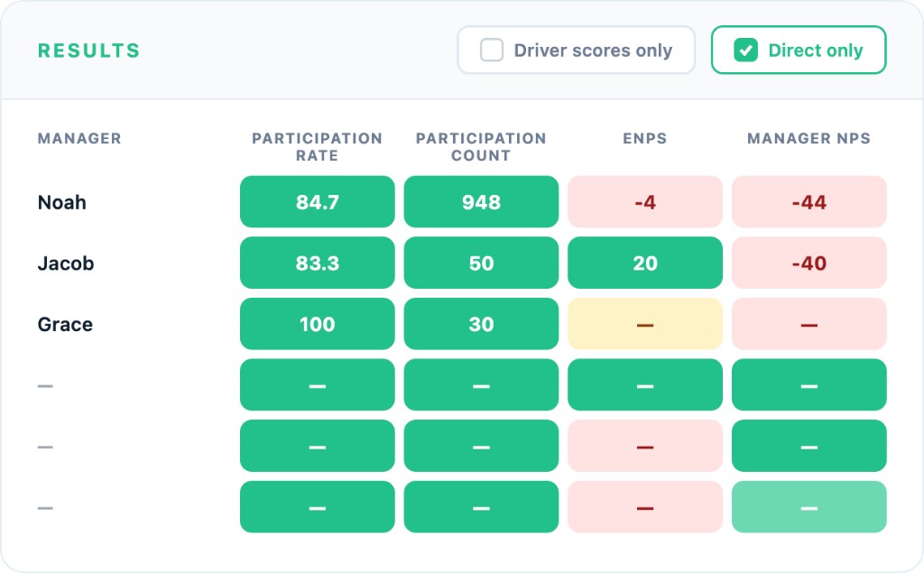This screenshot has width=924, height=573.
Task: Select Grace's 100 participation rate pill
Action: point(317,324)
